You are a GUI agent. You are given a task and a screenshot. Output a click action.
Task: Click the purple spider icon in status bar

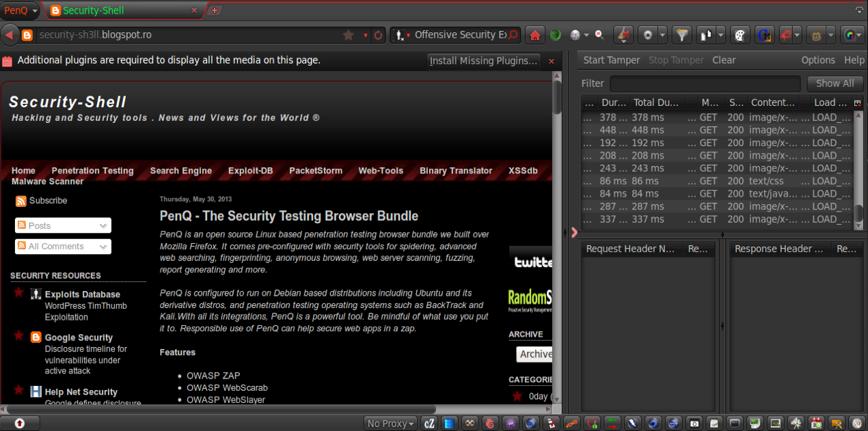[510, 423]
